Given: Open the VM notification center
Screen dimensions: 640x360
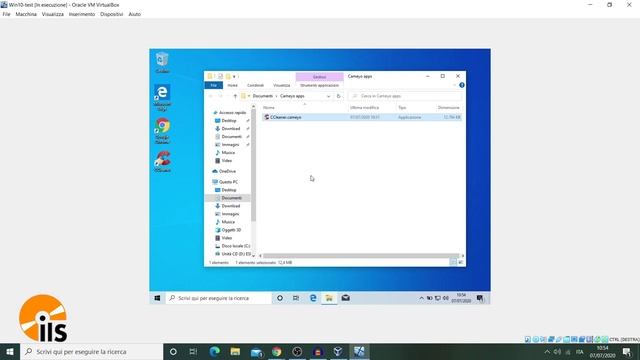Looking at the screenshot, I should [x=480, y=298].
